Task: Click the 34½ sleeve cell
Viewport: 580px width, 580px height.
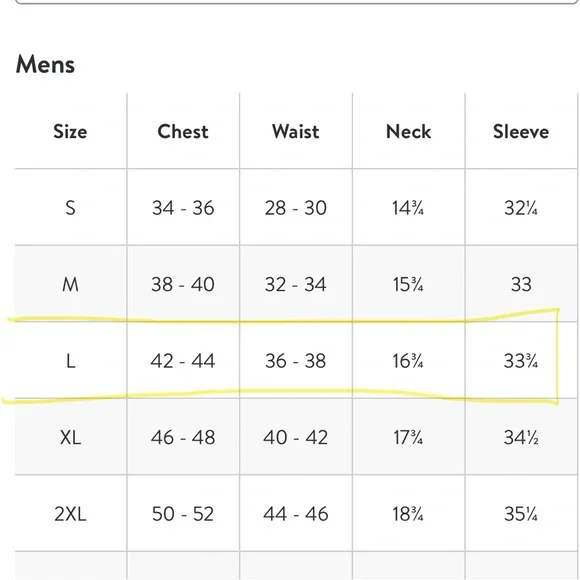Action: [521, 438]
